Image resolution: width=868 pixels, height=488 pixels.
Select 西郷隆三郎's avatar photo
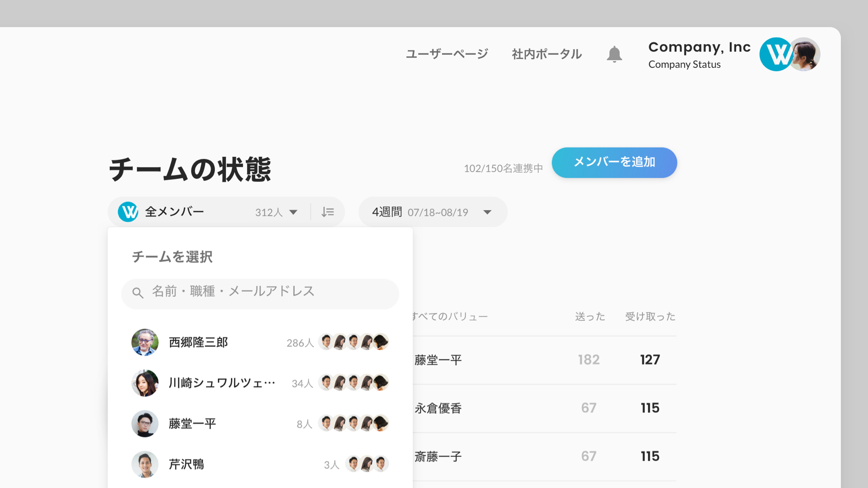tap(145, 342)
